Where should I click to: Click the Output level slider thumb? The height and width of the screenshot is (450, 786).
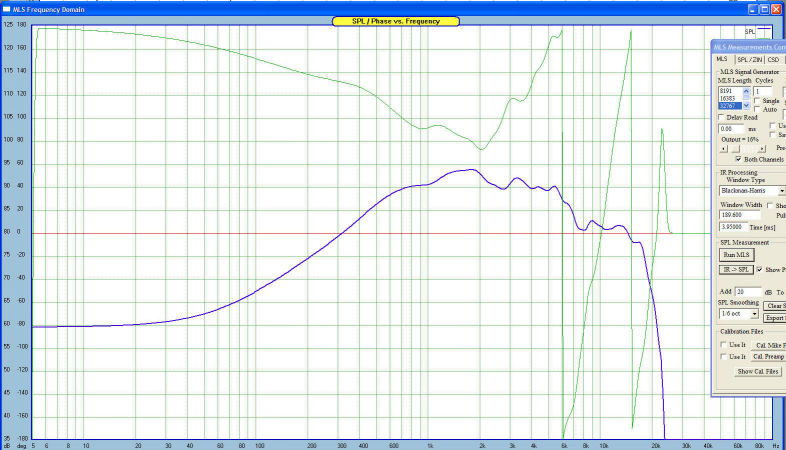click(x=736, y=149)
